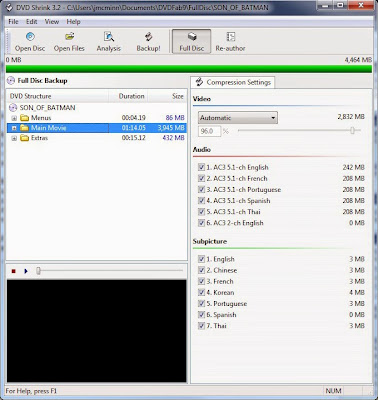Expand the Main Movie tree node
Image resolution: width=378 pixels, height=400 pixels.
pos(14,128)
